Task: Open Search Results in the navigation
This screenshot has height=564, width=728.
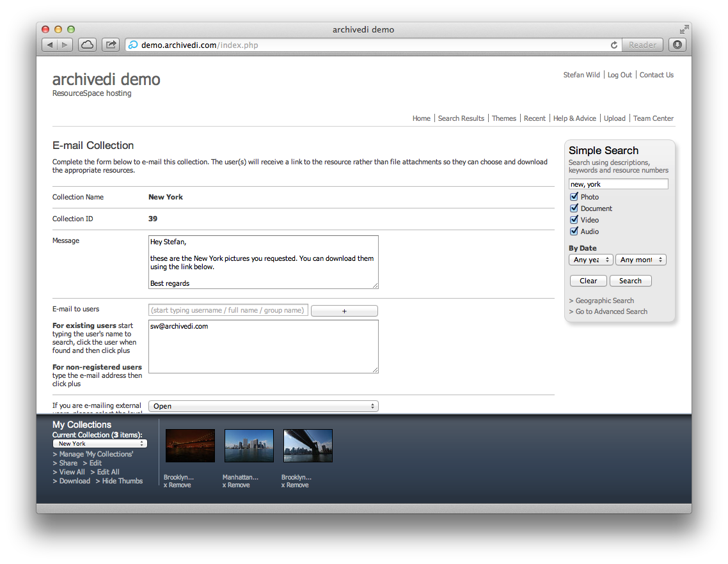Action: [x=461, y=118]
